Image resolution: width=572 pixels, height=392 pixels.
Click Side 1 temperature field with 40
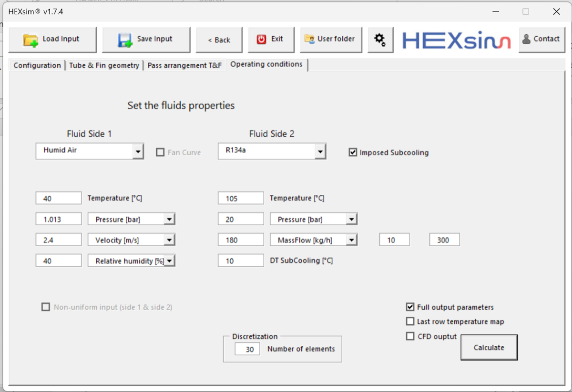point(59,198)
